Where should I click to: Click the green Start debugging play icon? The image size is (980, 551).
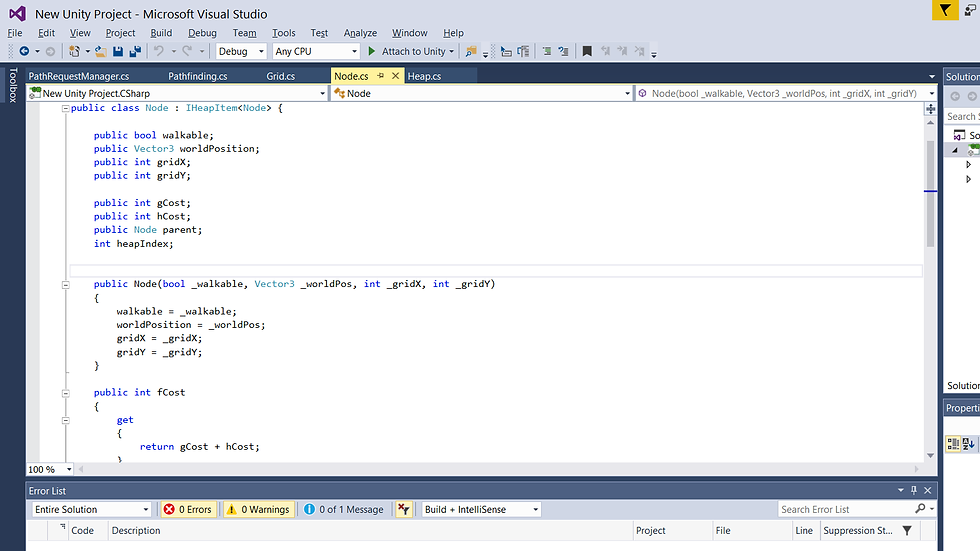(x=372, y=51)
